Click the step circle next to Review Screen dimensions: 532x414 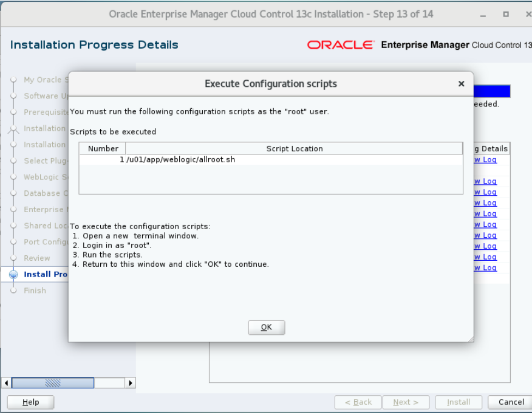13,258
